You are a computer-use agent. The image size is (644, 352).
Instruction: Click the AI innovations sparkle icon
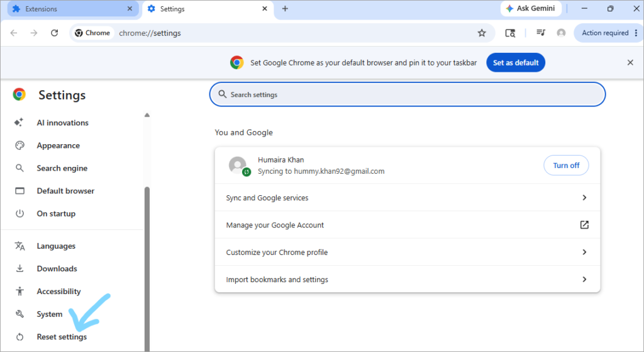[x=19, y=122]
